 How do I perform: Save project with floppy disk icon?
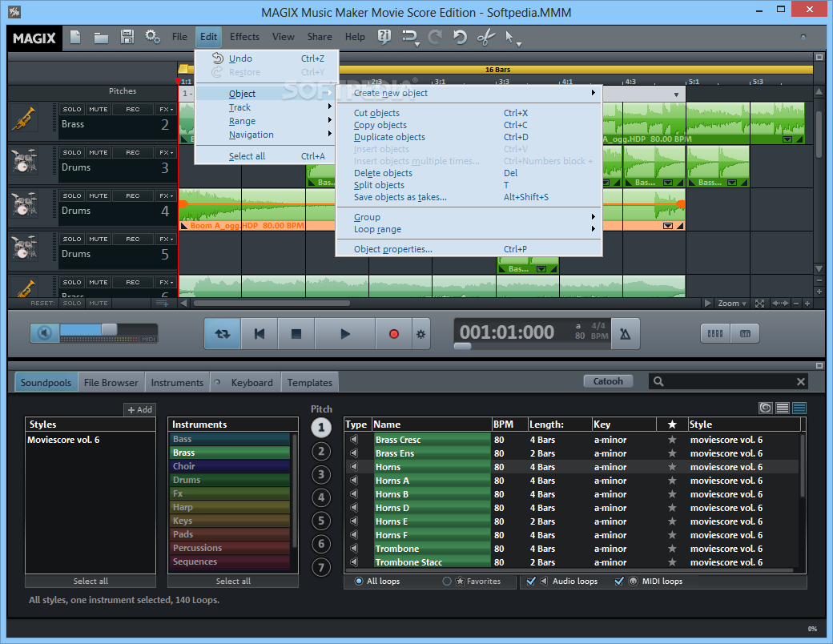(127, 37)
